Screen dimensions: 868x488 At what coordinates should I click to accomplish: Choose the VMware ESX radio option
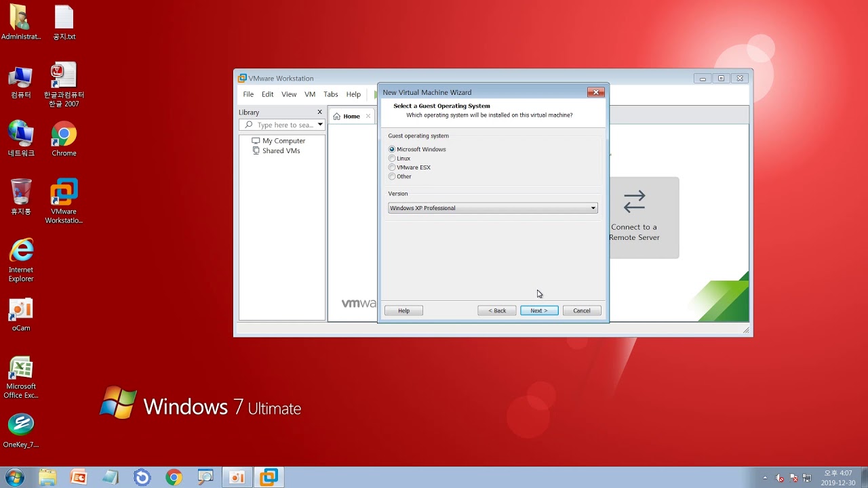[392, 167]
